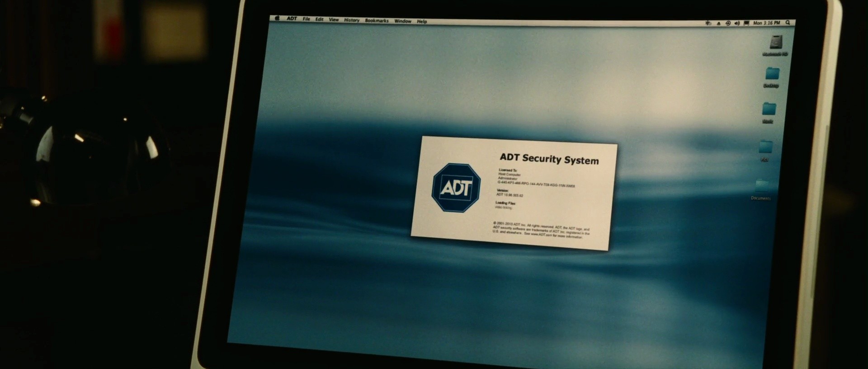The width and height of the screenshot is (868, 369).
Task: Click the license key starting with G-445
Action: pyautogui.click(x=536, y=184)
